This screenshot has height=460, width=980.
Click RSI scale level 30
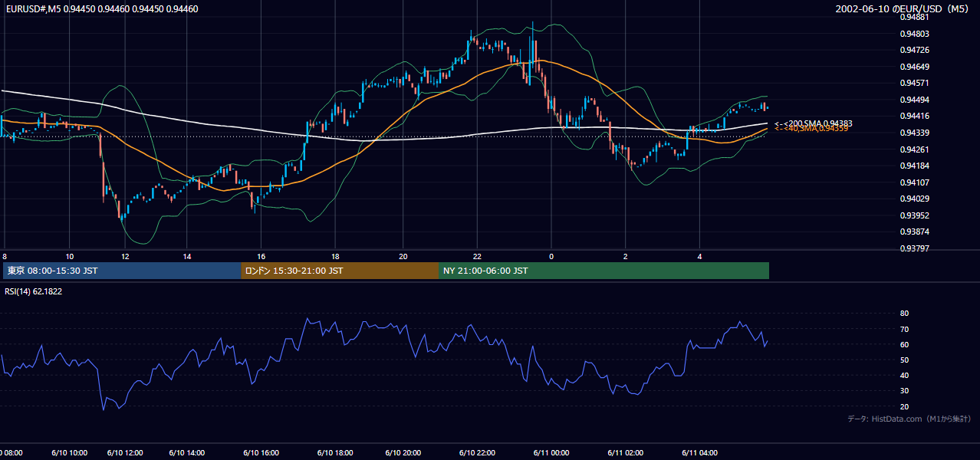(x=904, y=391)
